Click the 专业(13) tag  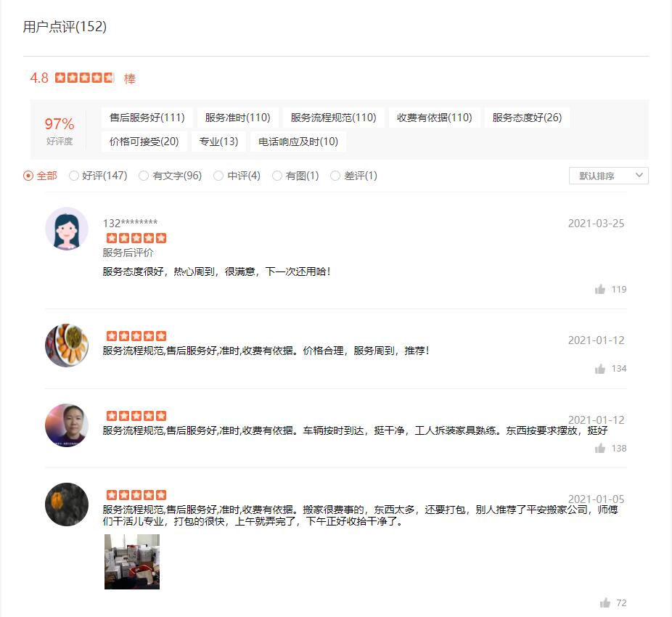218,142
